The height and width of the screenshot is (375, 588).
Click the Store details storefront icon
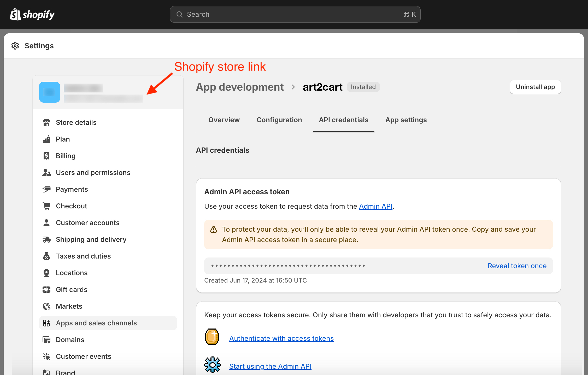click(x=46, y=122)
